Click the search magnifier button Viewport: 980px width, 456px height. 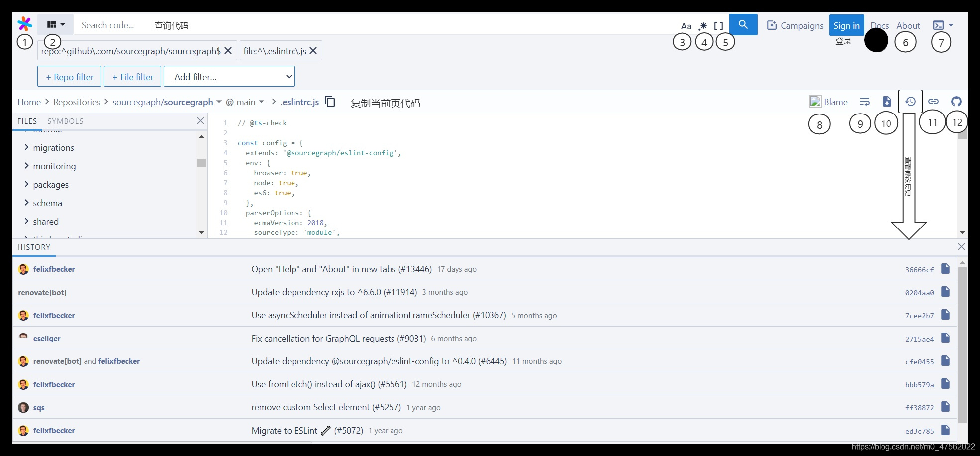pyautogui.click(x=743, y=24)
